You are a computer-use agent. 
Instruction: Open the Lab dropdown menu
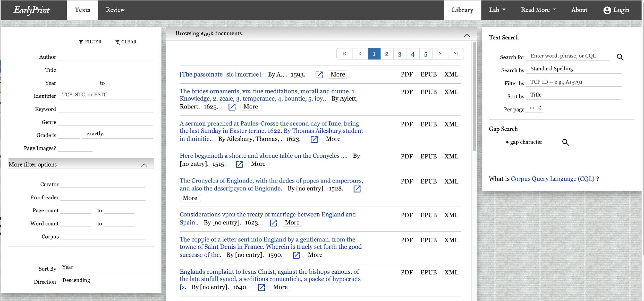click(497, 10)
